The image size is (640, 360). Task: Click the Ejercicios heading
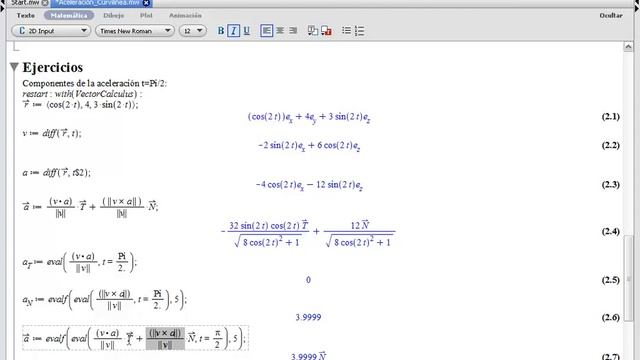click(x=53, y=67)
